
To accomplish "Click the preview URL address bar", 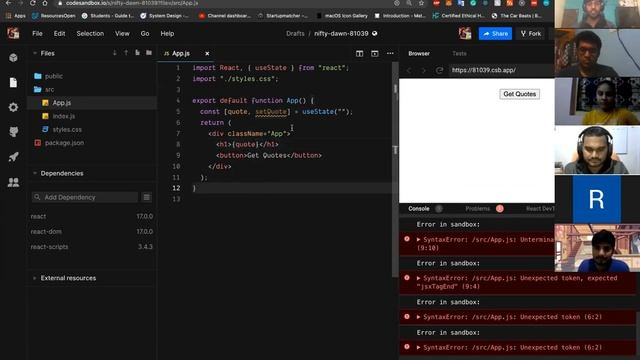I will click(502, 70).
